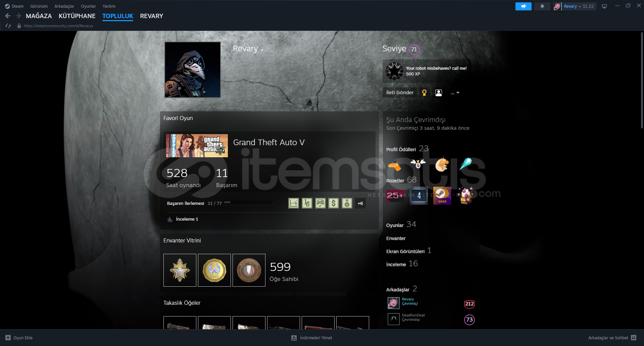Click the award ribbon icon near İleti Gönder
This screenshot has height=346, width=644.
click(424, 93)
